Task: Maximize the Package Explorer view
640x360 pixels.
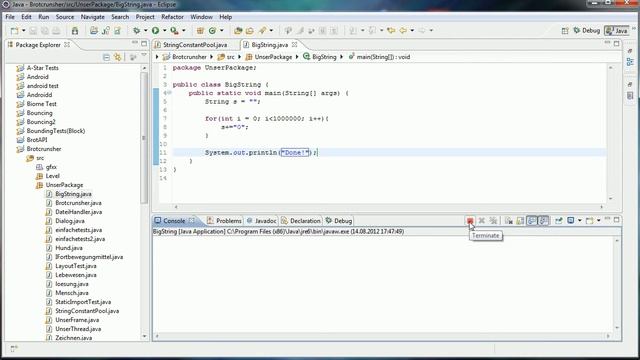Action: pyautogui.click(x=144, y=43)
